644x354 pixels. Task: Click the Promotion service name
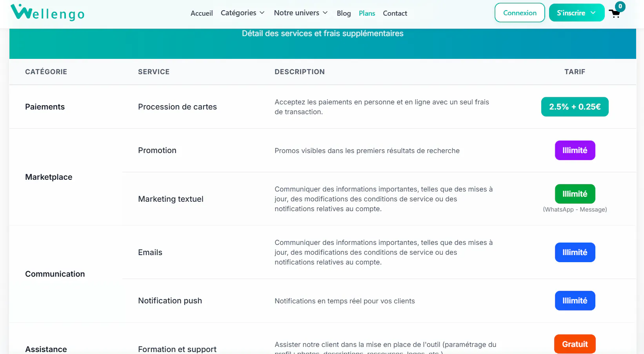tap(157, 150)
